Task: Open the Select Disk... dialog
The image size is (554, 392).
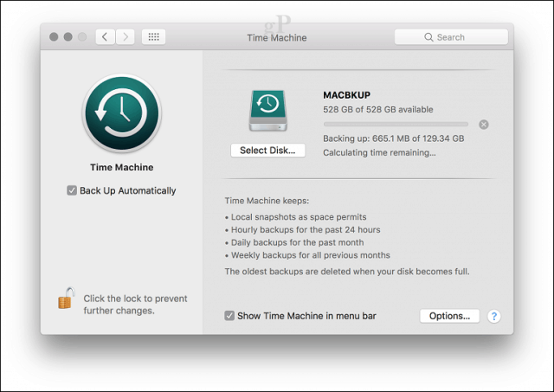Action: tap(267, 151)
